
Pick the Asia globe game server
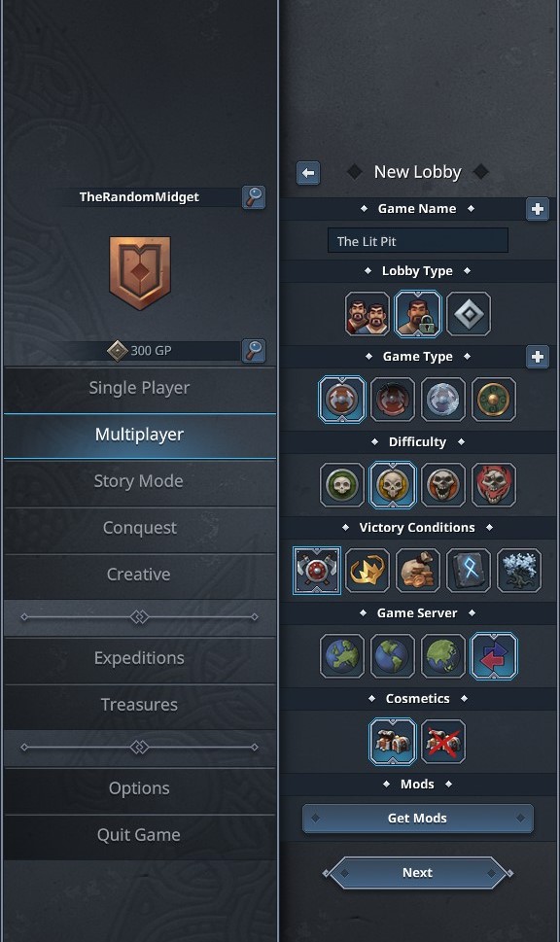click(442, 655)
